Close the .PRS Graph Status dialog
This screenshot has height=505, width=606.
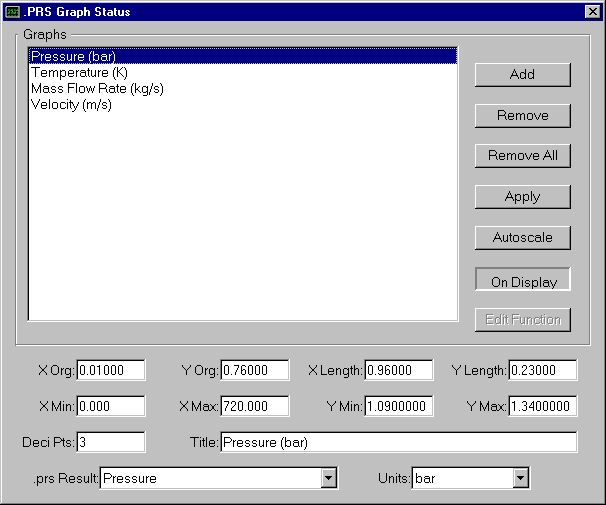(x=592, y=12)
